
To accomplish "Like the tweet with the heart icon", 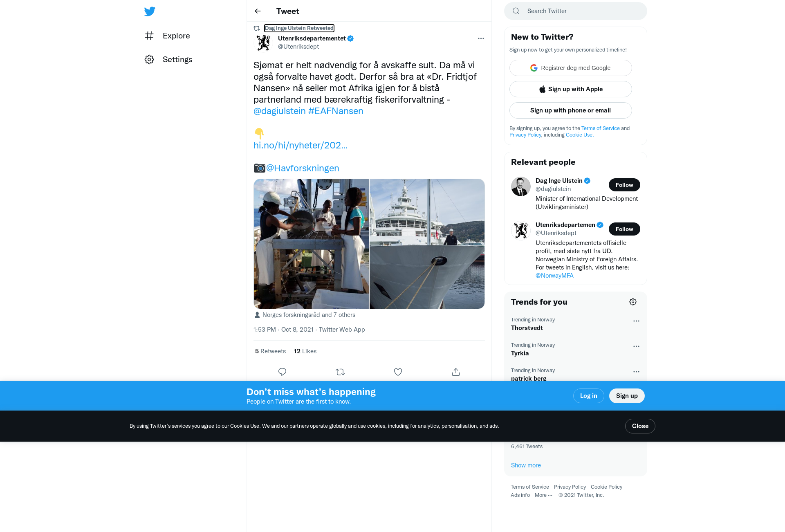I will [398, 372].
